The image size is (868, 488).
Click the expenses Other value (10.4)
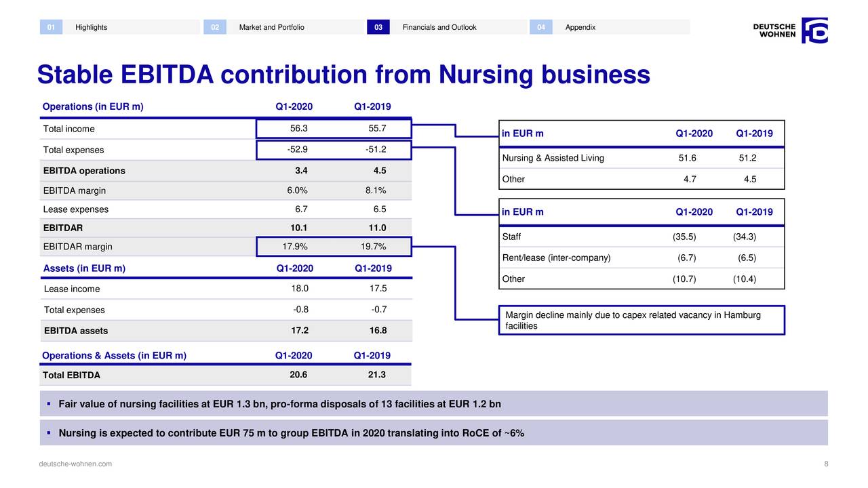pyautogui.click(x=745, y=279)
